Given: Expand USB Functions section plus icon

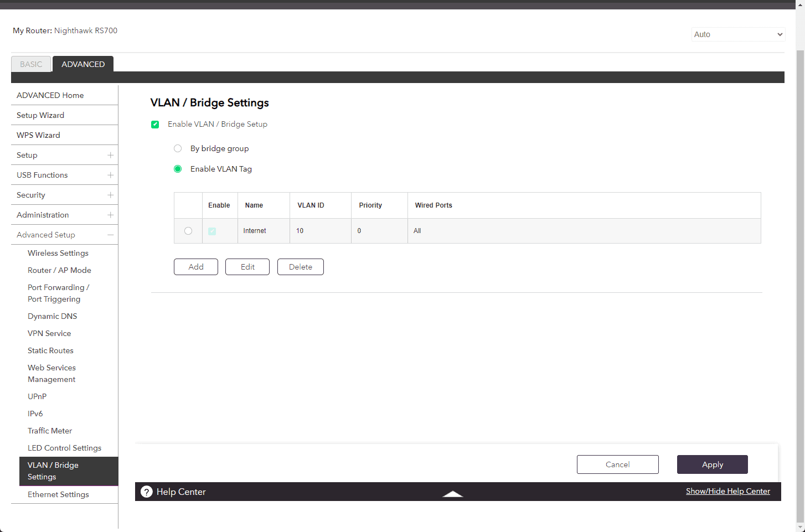Looking at the screenshot, I should (x=110, y=175).
